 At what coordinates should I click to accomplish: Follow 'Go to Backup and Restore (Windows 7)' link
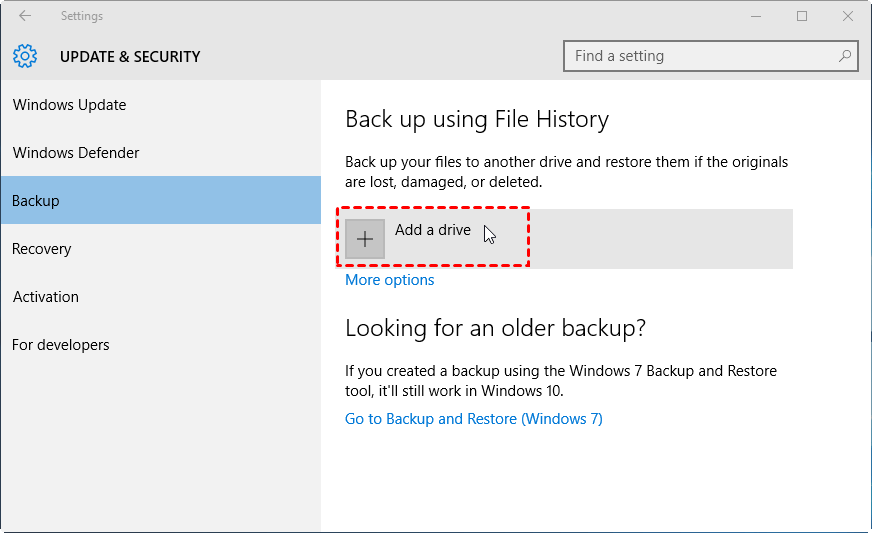(474, 419)
